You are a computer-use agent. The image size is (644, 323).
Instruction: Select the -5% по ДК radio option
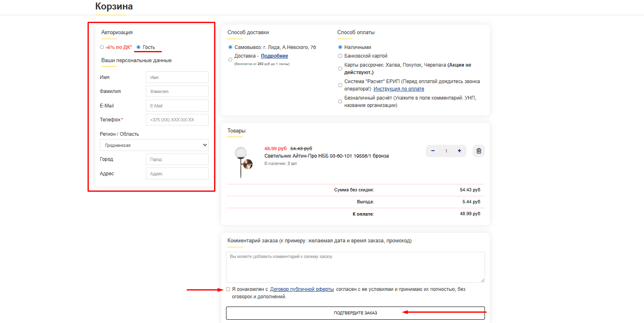coord(102,47)
